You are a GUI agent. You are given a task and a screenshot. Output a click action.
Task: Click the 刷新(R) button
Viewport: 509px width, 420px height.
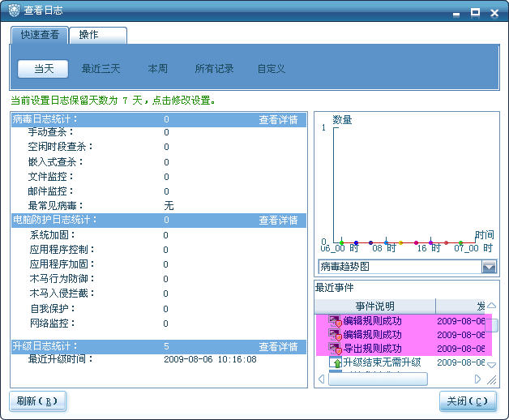point(37,401)
